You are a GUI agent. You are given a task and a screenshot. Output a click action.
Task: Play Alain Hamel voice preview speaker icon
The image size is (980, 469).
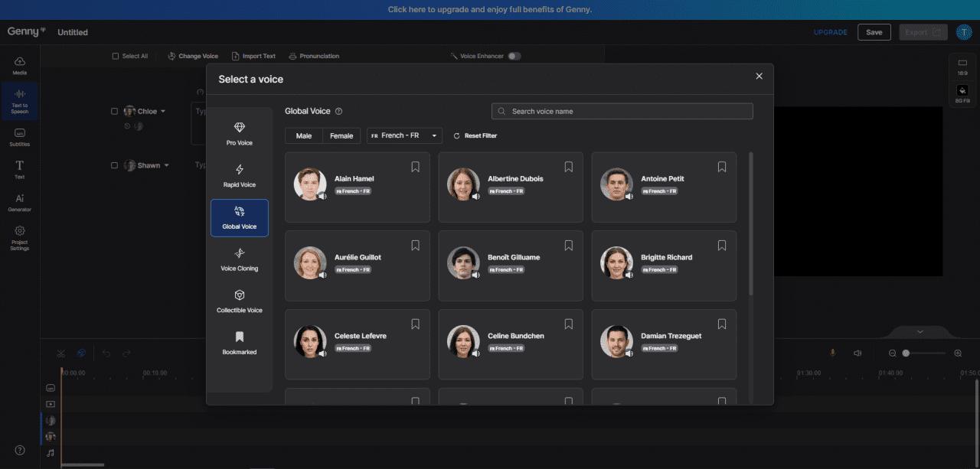(x=322, y=197)
